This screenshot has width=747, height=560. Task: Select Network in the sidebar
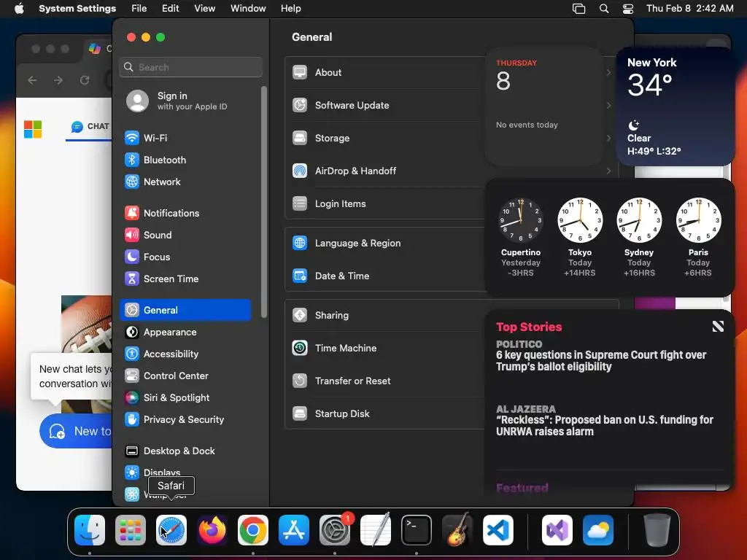185,182
